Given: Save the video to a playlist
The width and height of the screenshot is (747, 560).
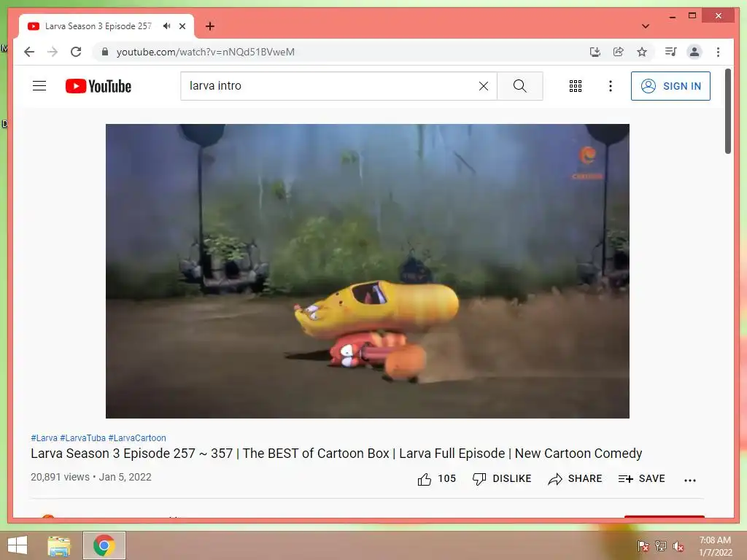Looking at the screenshot, I should pyautogui.click(x=641, y=478).
